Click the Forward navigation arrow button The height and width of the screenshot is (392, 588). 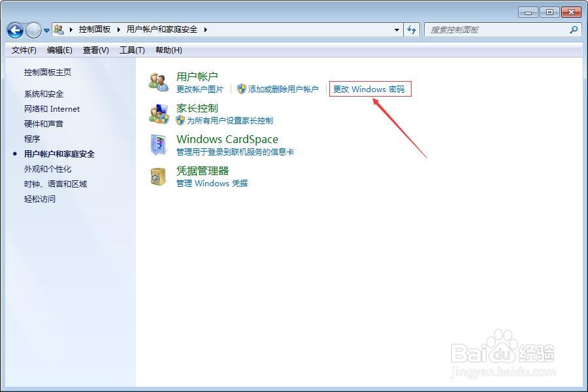click(33, 30)
